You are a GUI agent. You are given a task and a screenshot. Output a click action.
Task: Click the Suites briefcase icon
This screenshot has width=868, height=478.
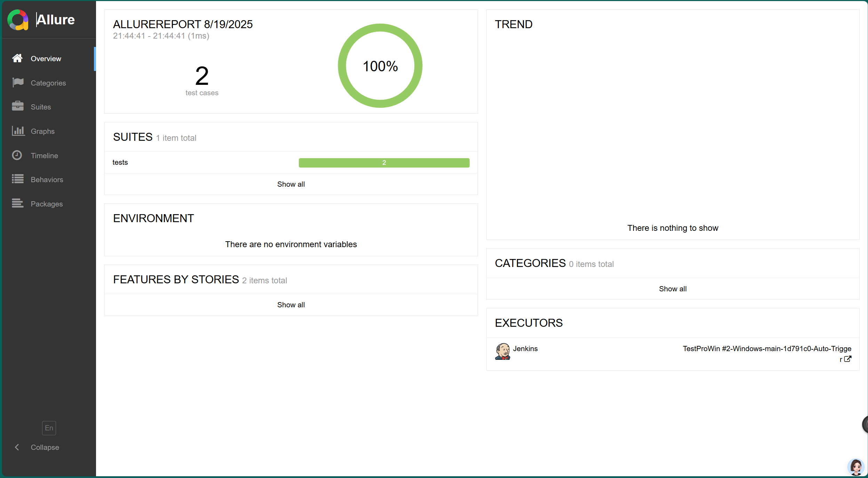(x=17, y=106)
